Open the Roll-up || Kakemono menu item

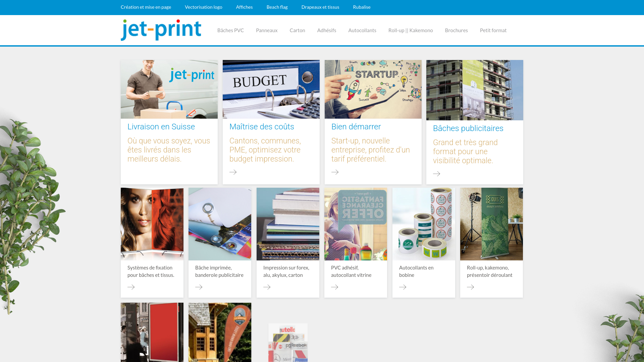tap(411, 30)
